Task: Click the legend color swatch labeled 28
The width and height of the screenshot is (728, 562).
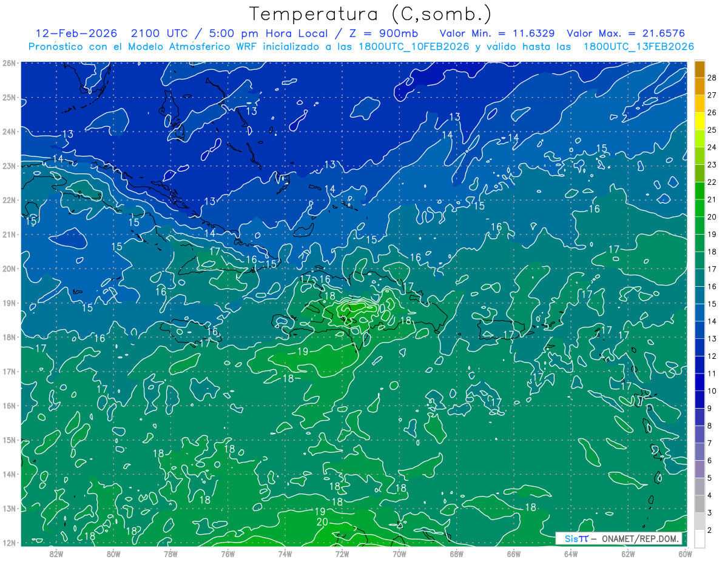Action: [699, 70]
